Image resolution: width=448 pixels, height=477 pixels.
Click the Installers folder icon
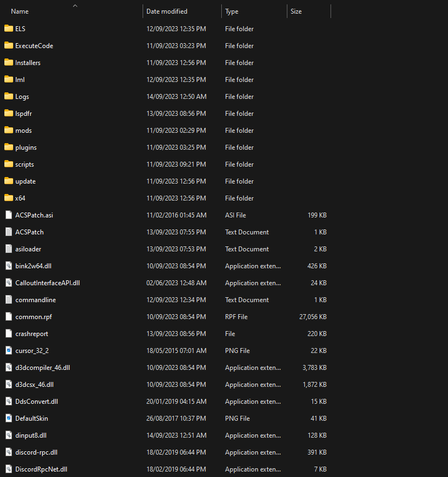[x=9, y=63]
